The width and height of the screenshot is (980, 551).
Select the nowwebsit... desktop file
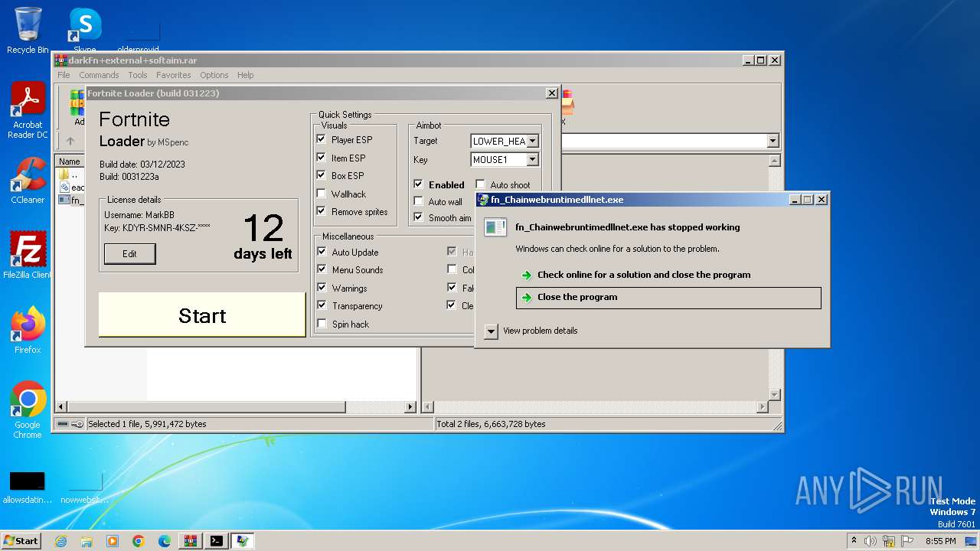[85, 487]
